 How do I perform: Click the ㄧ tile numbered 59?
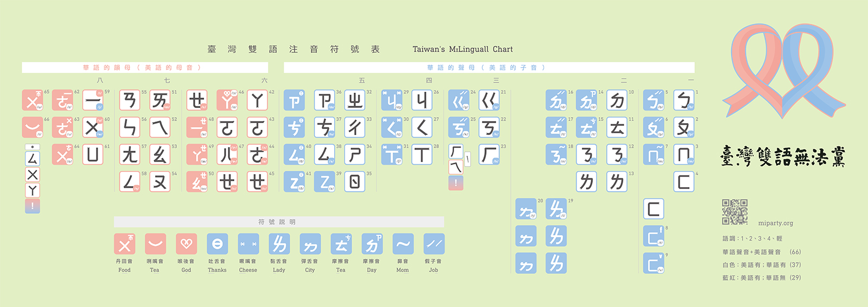point(93,100)
